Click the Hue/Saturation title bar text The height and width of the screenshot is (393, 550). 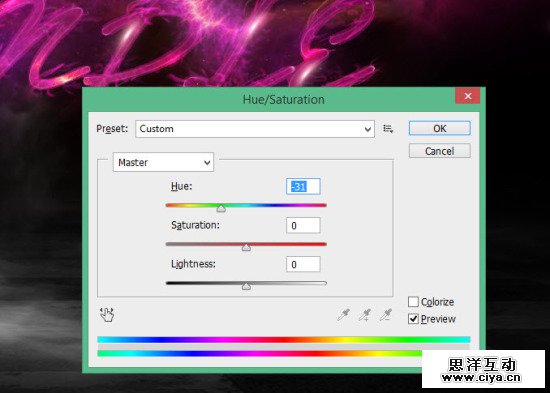[x=283, y=100]
